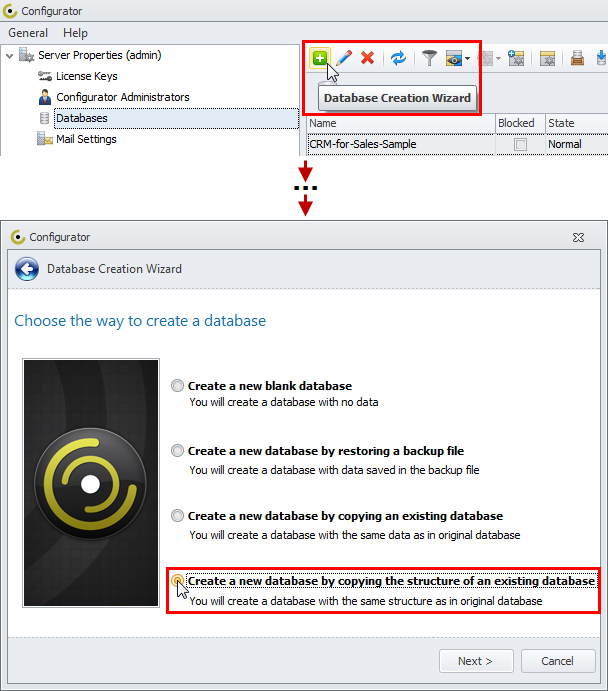Click the 'Database Creation Wizard' header title
The image size is (608, 691).
115,269
